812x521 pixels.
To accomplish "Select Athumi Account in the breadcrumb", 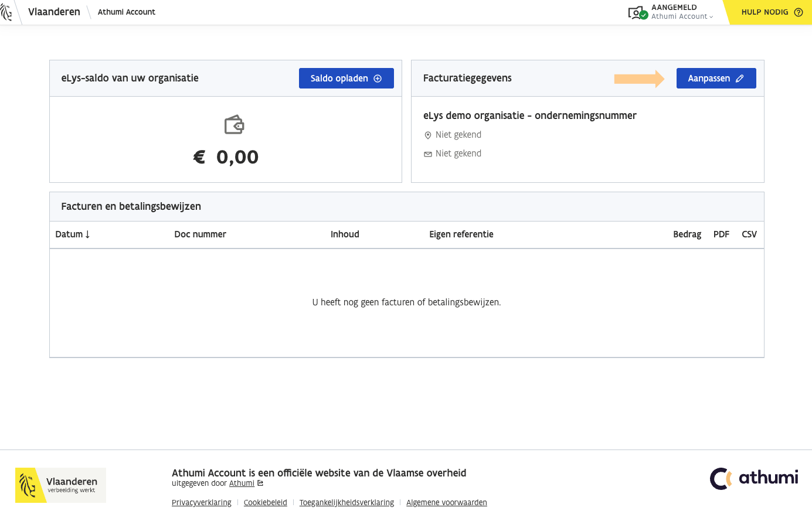I will pyautogui.click(x=127, y=12).
